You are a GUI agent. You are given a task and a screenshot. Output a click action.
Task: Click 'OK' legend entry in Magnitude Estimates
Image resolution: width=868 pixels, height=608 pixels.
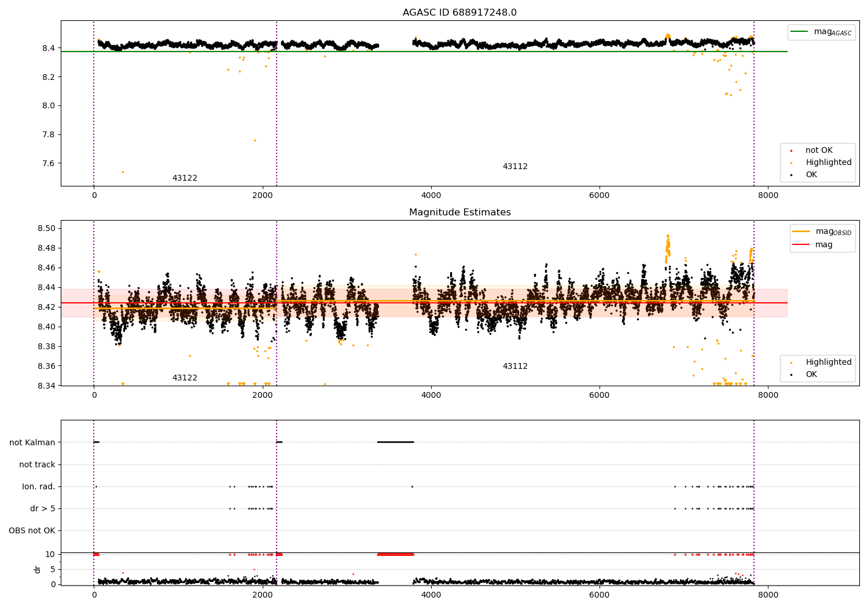tap(811, 375)
